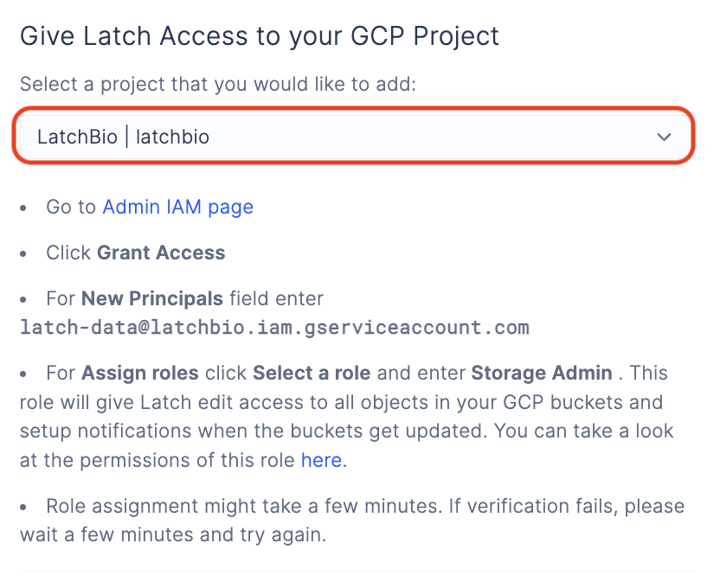Click the vertical separator between LatchBio and latchbio
Image resolution: width=720 pixels, height=588 pixels.
tap(126, 137)
